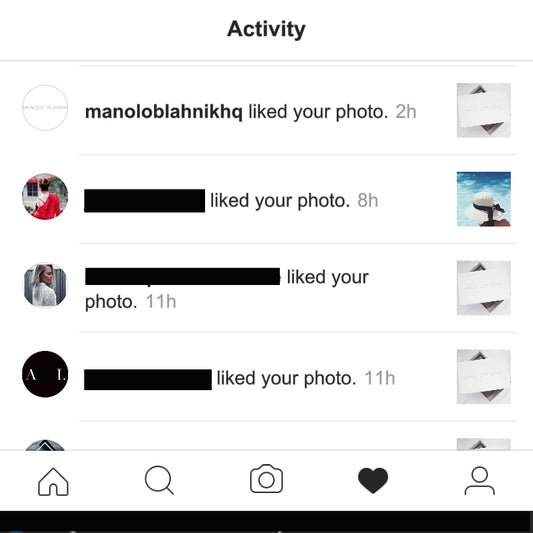Click the manoloblahnikhq username link
Screen dimensions: 533x533
point(164,112)
